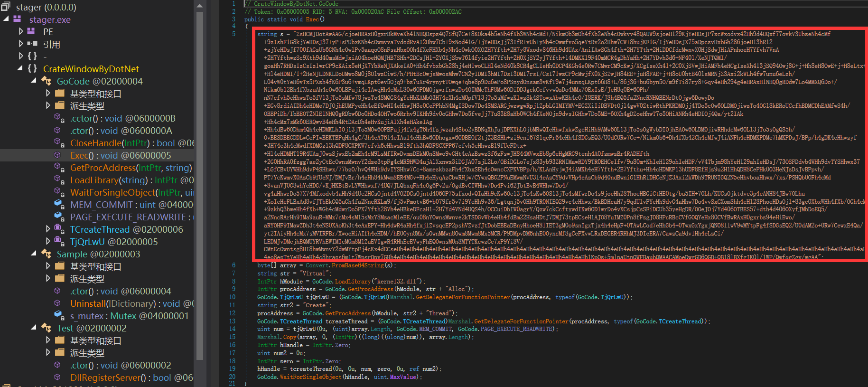
Task: Click the WaitForSingleObject method icon
Action: (x=59, y=192)
